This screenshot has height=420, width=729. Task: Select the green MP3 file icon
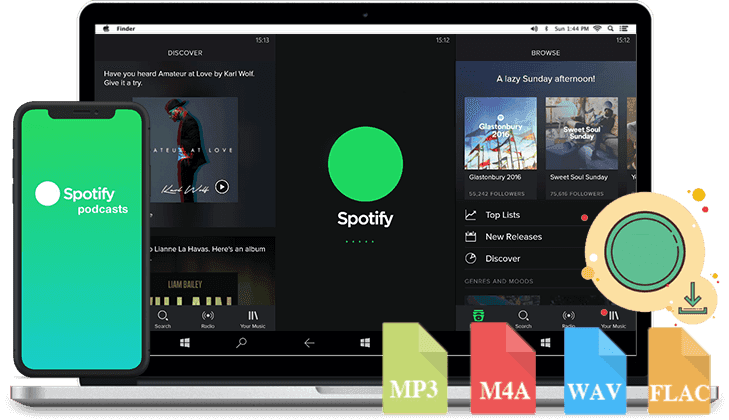(415, 368)
